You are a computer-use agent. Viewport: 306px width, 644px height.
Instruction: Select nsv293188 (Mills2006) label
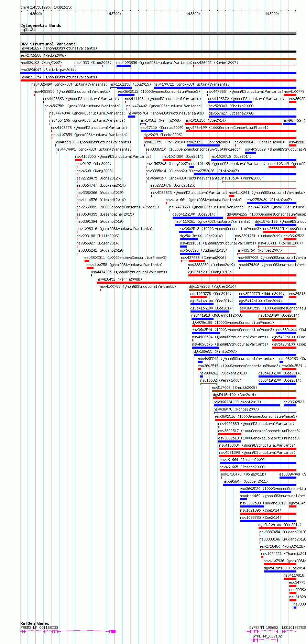click(98, 236)
